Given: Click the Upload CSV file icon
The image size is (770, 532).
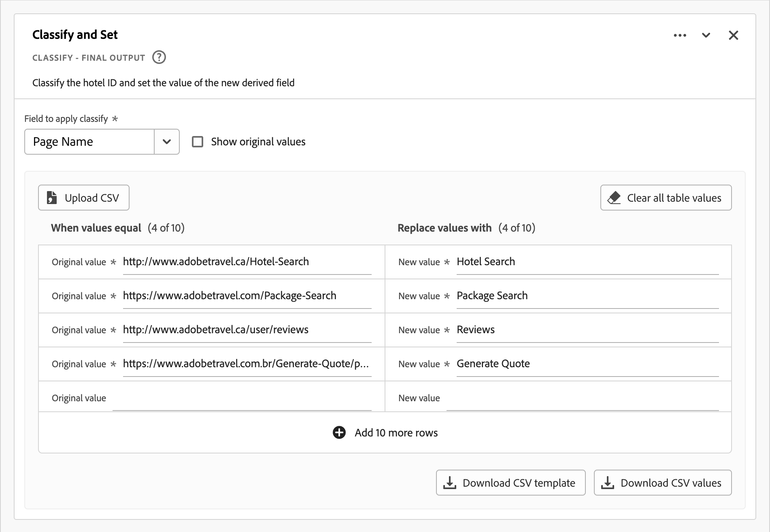Looking at the screenshot, I should click(52, 198).
